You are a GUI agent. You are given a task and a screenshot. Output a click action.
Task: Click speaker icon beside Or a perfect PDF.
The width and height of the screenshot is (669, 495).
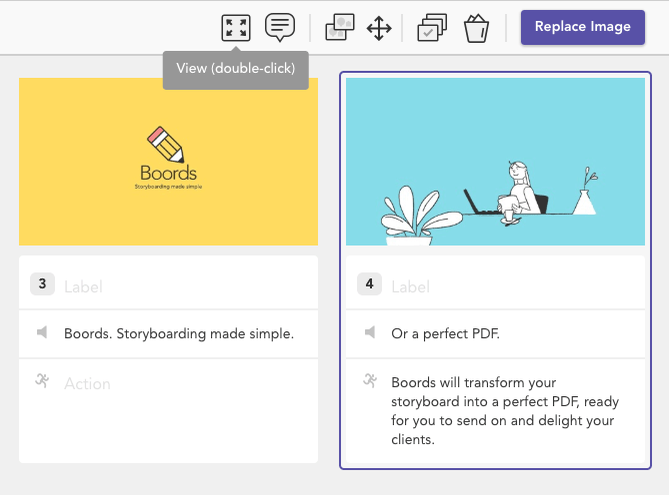click(x=370, y=332)
